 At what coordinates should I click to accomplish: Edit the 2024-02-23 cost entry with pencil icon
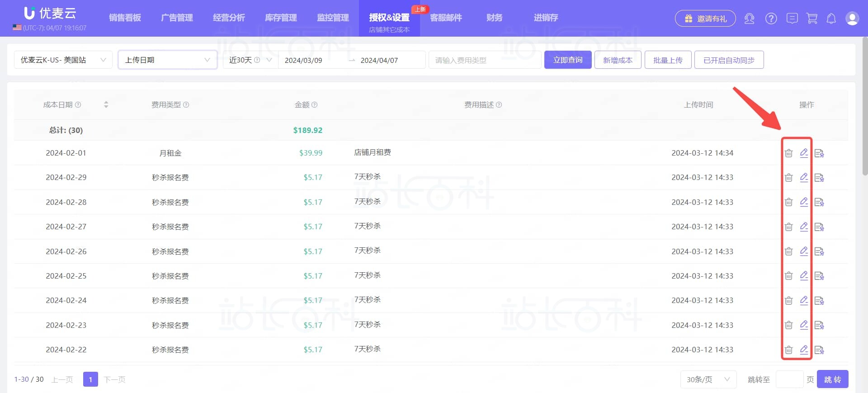tap(804, 325)
